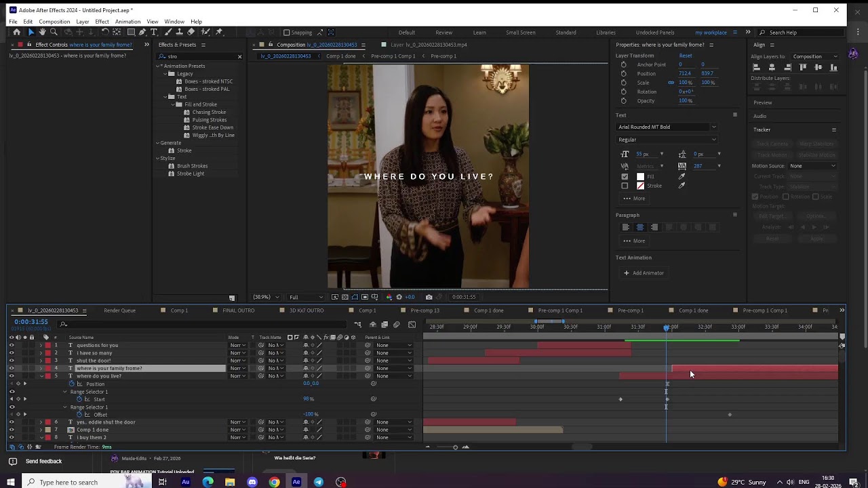Select the Zoom tool
The image size is (868, 488).
point(54,32)
